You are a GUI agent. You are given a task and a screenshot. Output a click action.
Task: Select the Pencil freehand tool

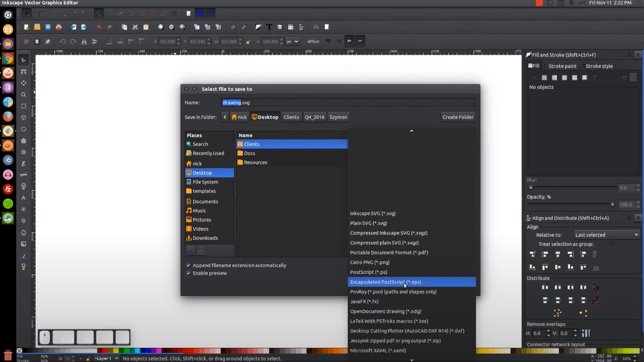click(23, 163)
